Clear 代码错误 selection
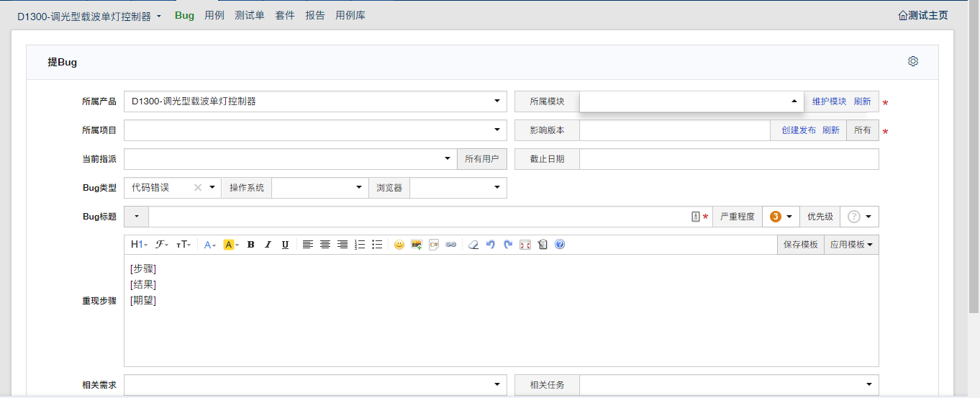Image resolution: width=980 pixels, height=398 pixels. pos(198,188)
